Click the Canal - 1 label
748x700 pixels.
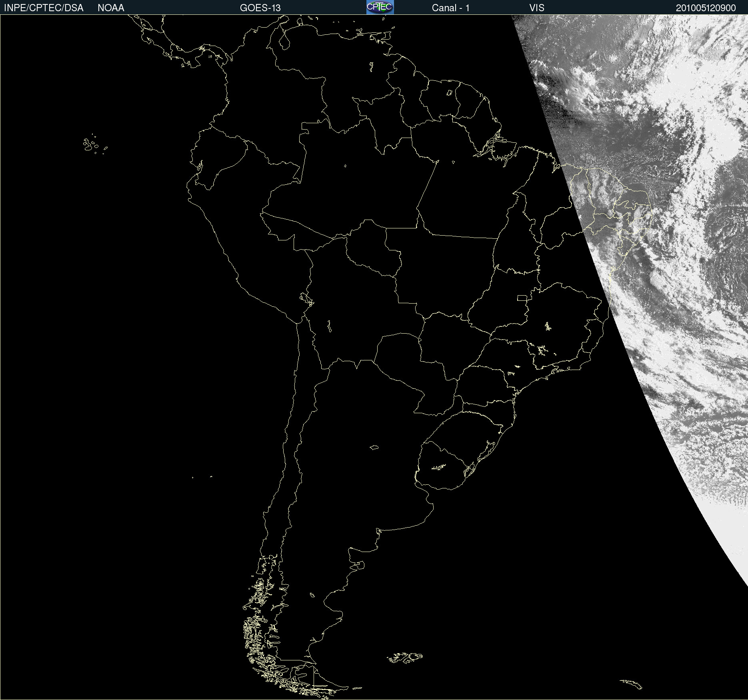click(450, 8)
